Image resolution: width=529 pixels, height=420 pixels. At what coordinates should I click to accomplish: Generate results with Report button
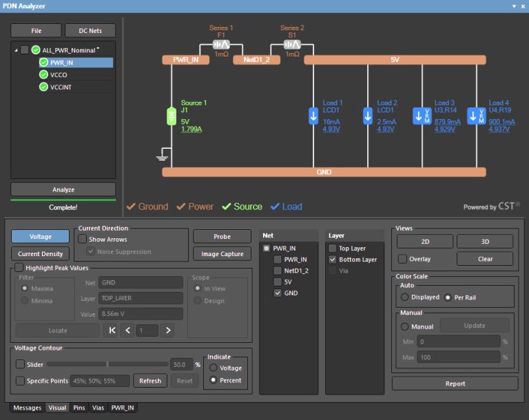click(x=455, y=384)
